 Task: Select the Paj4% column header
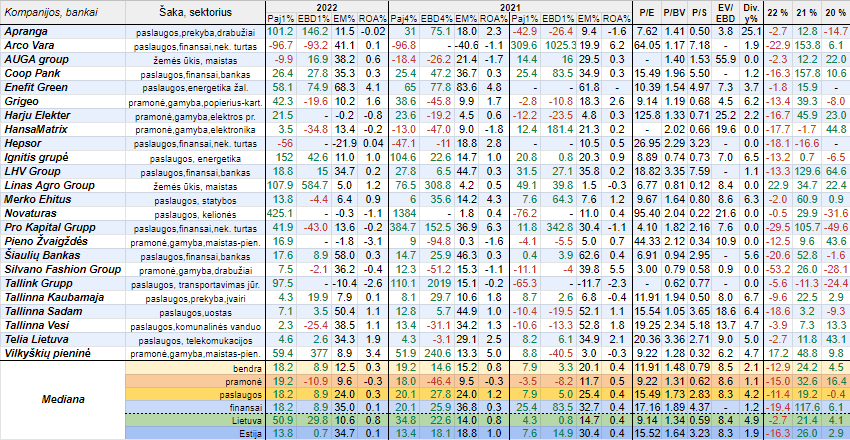pyautogui.click(x=405, y=20)
